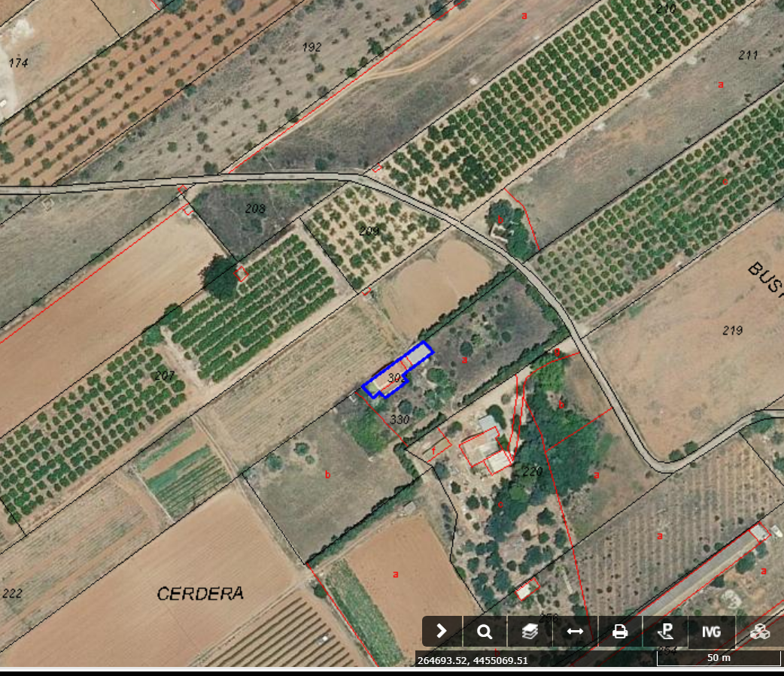
Task: Open the search magnifier tool
Action: coord(485,632)
